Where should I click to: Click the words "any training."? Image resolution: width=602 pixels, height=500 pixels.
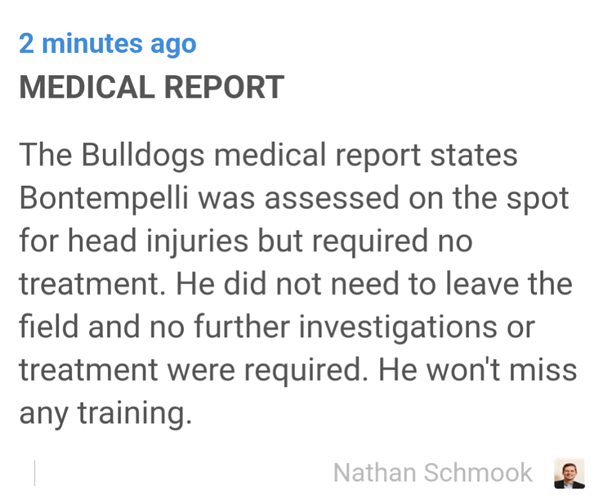coord(105,414)
